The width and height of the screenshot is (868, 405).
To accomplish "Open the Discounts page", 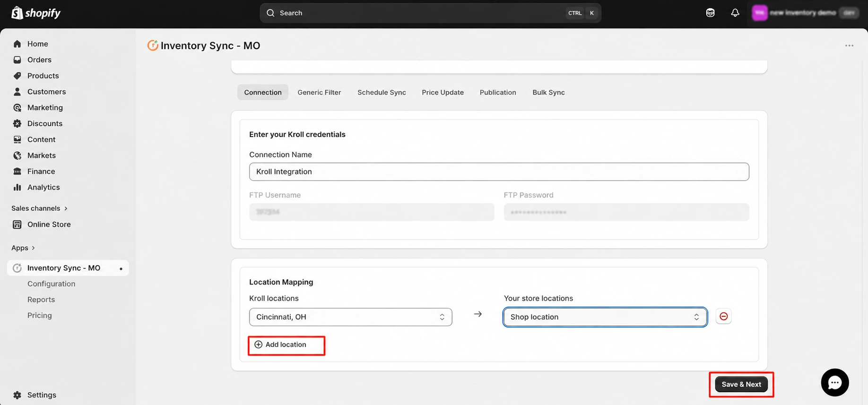I will [45, 123].
